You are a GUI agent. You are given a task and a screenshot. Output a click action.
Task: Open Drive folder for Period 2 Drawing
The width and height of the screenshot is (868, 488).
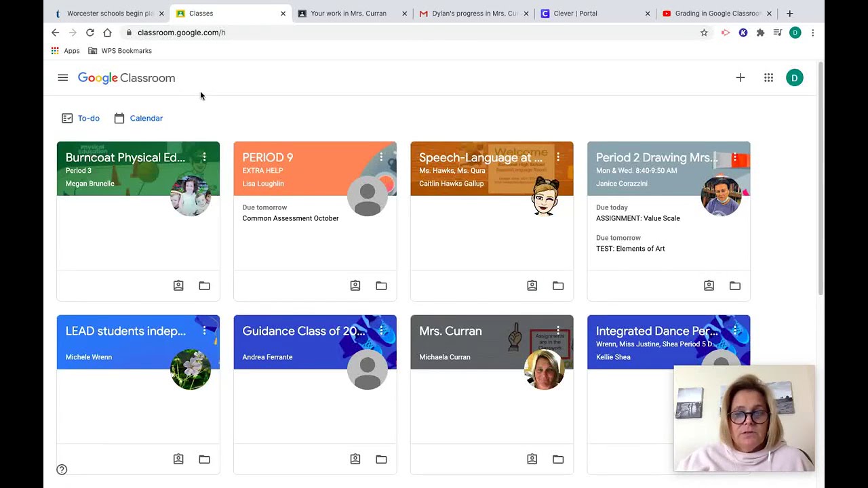coord(735,286)
